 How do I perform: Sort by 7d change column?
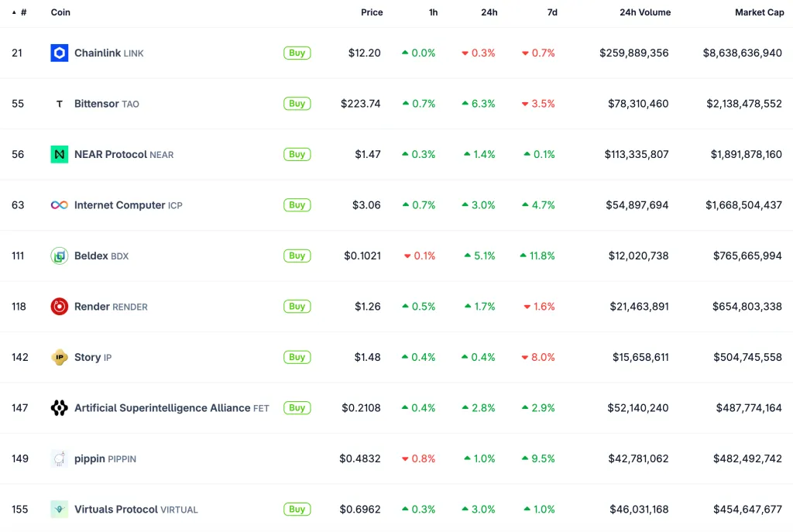click(x=551, y=12)
